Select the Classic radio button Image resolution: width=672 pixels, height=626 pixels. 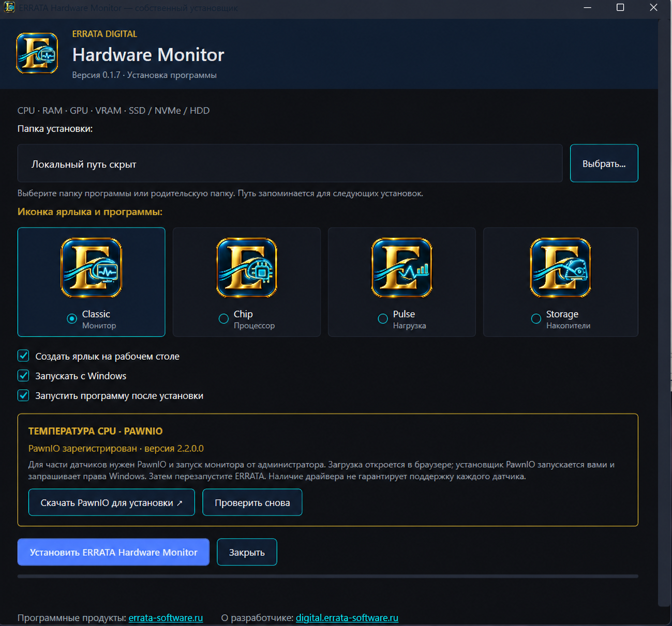[72, 319]
